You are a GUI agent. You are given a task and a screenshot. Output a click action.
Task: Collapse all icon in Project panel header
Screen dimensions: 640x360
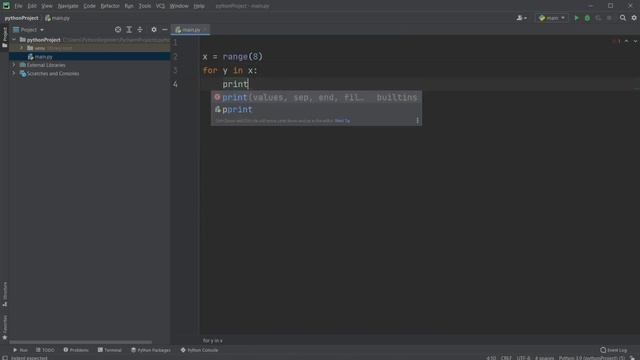click(140, 30)
